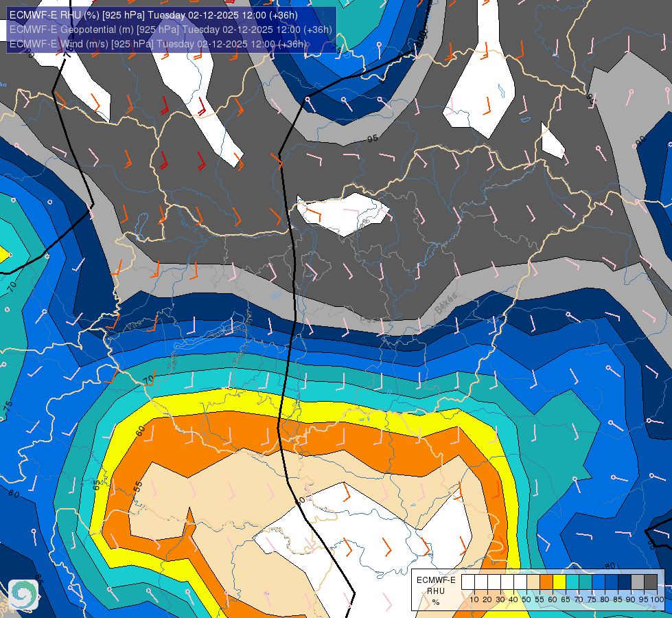Click the teal 70-75 legend swatch
The image size is (672, 618).
(586, 582)
